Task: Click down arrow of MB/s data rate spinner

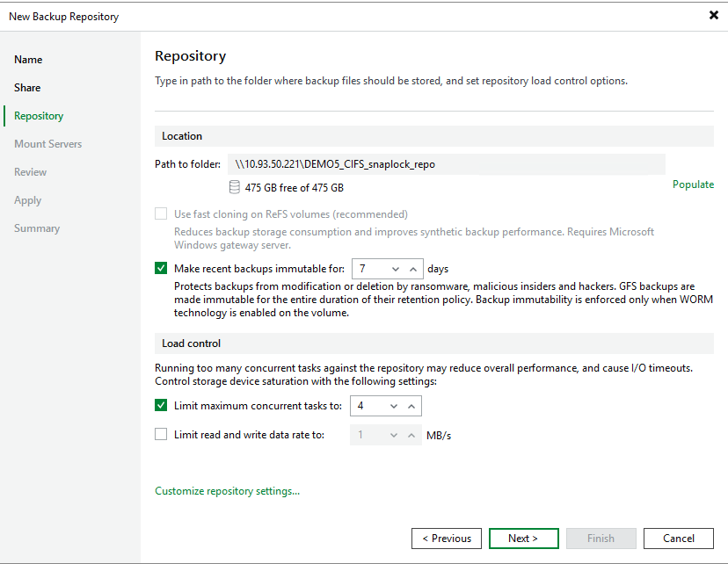Action: 394,435
